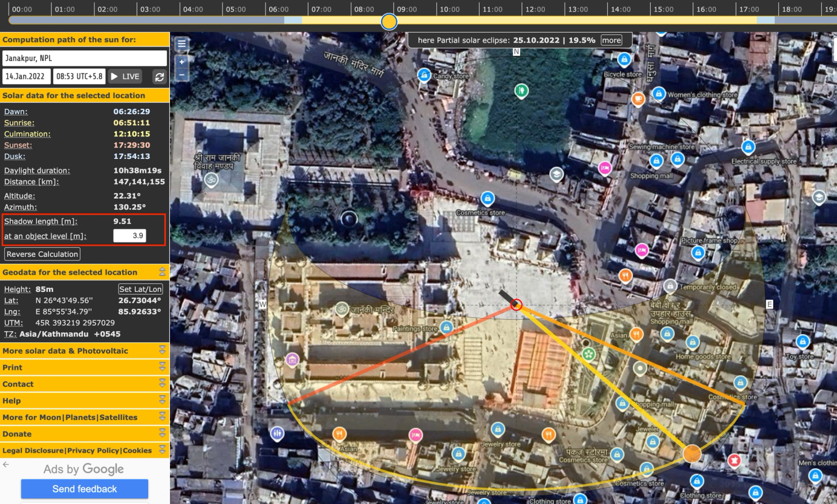
Task: Click the red clothing shirt pin
Action: pyautogui.click(x=734, y=461)
